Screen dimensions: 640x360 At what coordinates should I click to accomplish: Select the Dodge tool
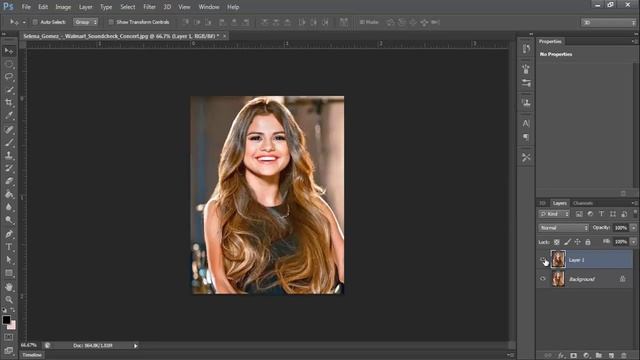[9, 220]
